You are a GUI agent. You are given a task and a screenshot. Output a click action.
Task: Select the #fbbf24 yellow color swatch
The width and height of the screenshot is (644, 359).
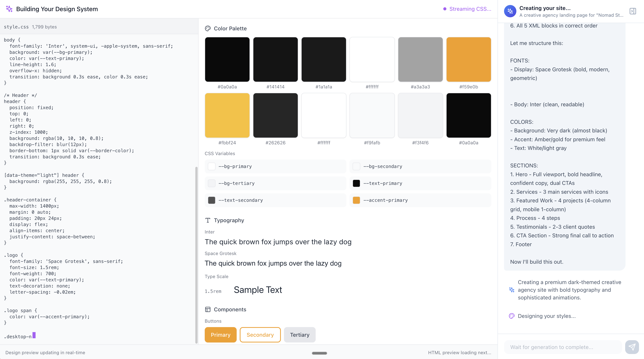point(227,115)
